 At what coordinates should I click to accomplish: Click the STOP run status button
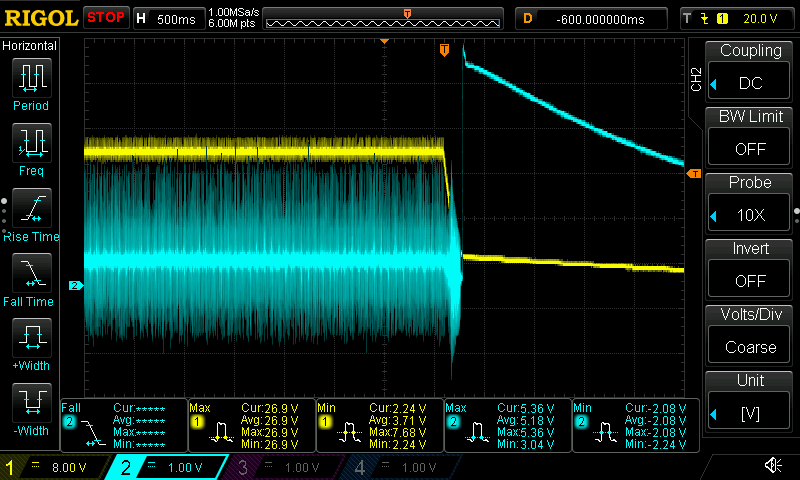point(106,18)
